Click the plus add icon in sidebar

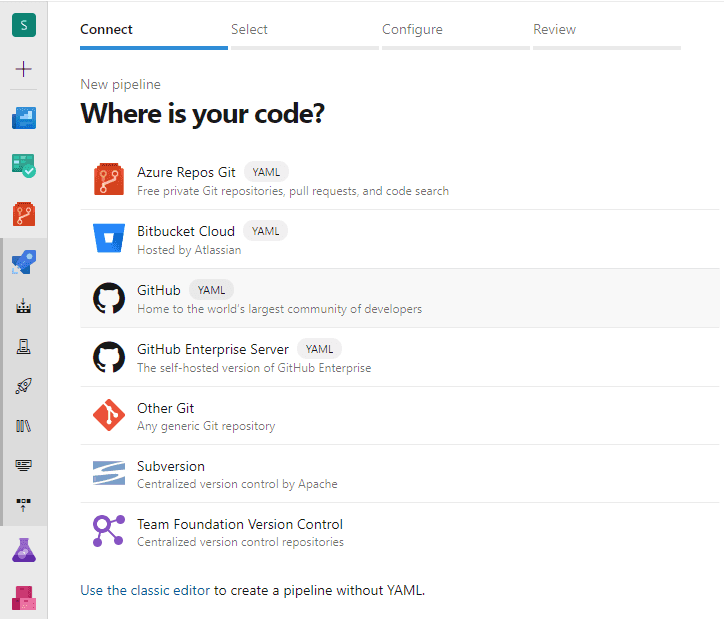point(24,69)
